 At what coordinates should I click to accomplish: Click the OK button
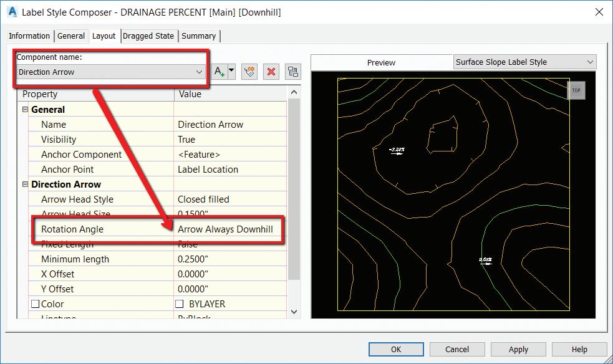[396, 349]
